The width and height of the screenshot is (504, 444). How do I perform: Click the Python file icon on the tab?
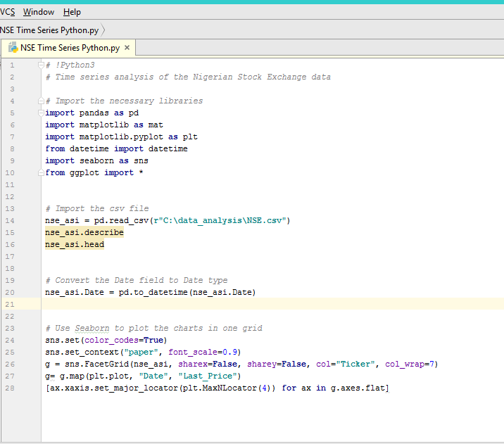coord(13,48)
